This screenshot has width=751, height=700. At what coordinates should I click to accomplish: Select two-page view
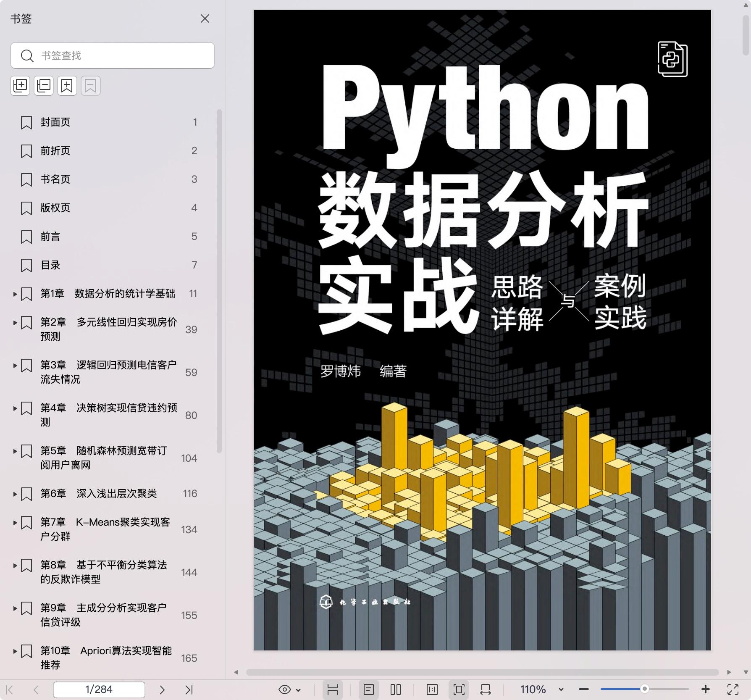[x=396, y=689]
